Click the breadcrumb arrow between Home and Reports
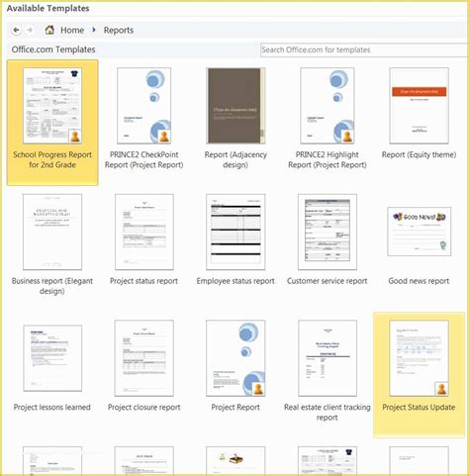 click(x=94, y=30)
